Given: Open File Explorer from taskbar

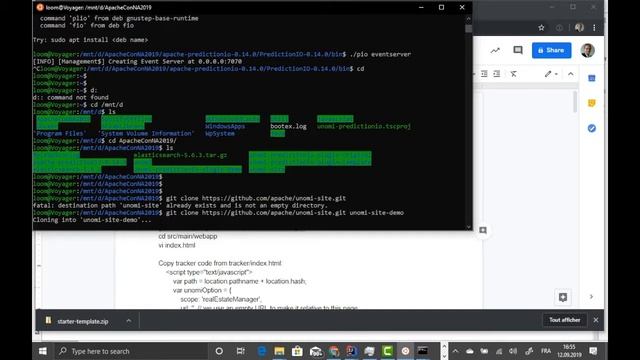Looking at the screenshot, I should pos(279,351).
